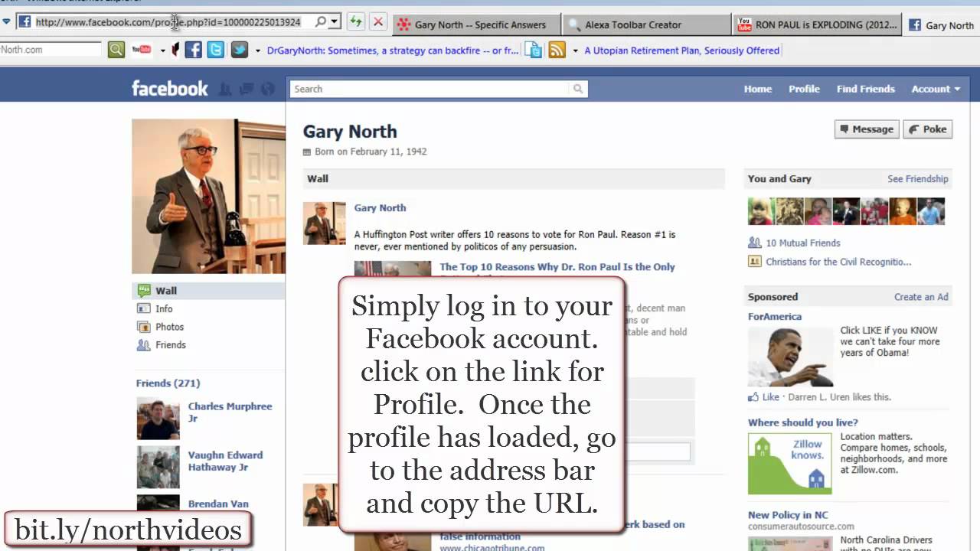
Task: Open the ForAmerica sponsored link
Action: pos(775,317)
